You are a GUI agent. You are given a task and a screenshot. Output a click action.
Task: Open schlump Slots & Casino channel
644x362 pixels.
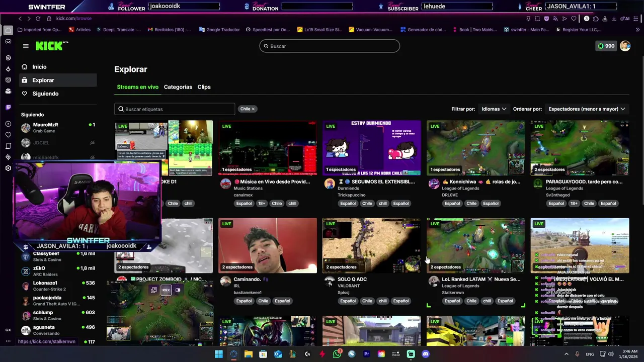[58, 315]
